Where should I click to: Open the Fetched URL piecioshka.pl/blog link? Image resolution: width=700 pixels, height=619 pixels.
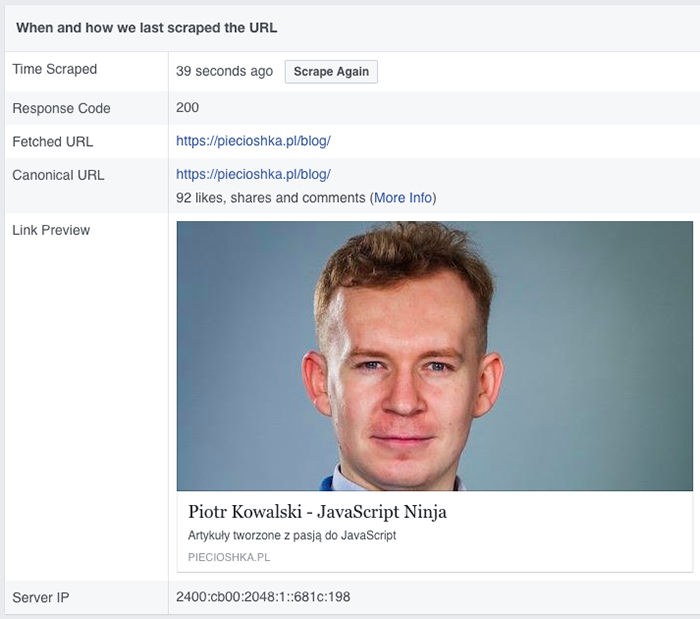(253, 141)
